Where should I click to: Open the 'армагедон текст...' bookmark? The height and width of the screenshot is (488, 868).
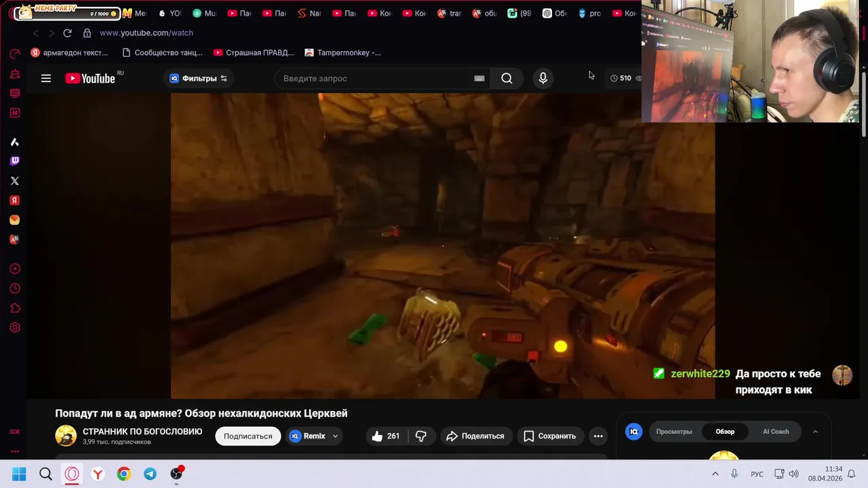[x=69, y=53]
